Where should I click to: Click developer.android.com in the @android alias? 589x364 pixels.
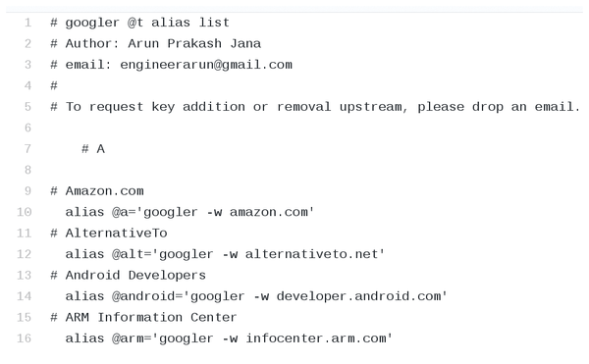pyautogui.click(x=358, y=296)
